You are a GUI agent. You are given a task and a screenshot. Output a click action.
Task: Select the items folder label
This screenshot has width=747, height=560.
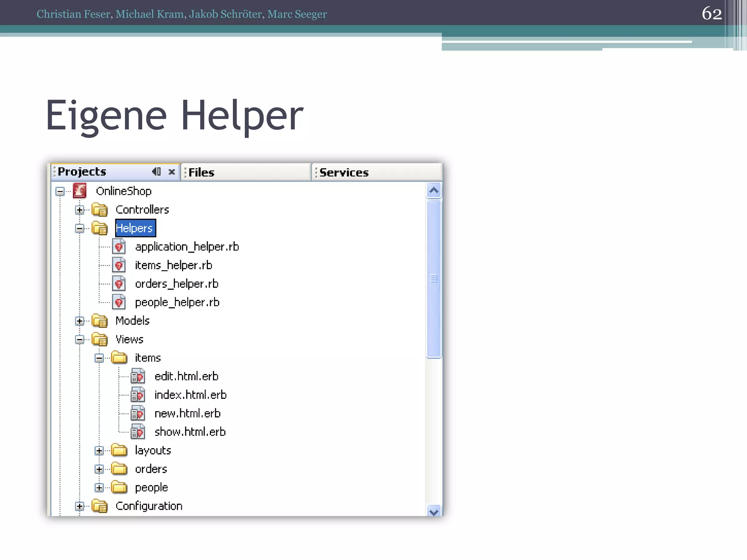(x=148, y=358)
